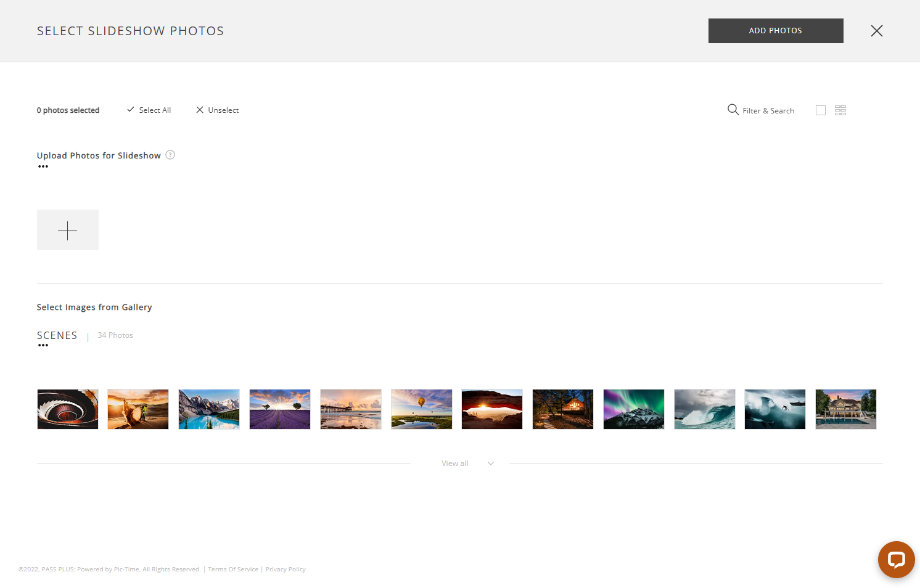The image size is (920, 588).
Task: Open Filter & Search magnifier
Action: point(761,110)
